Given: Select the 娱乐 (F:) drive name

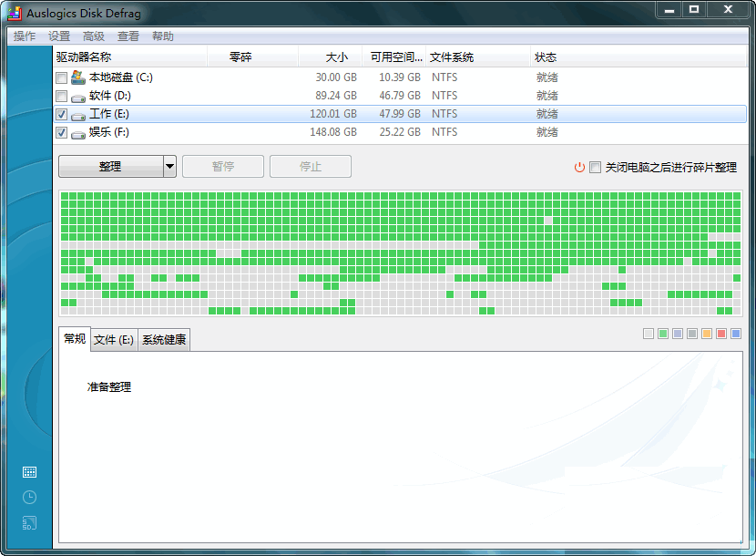Looking at the screenshot, I should 109,132.
